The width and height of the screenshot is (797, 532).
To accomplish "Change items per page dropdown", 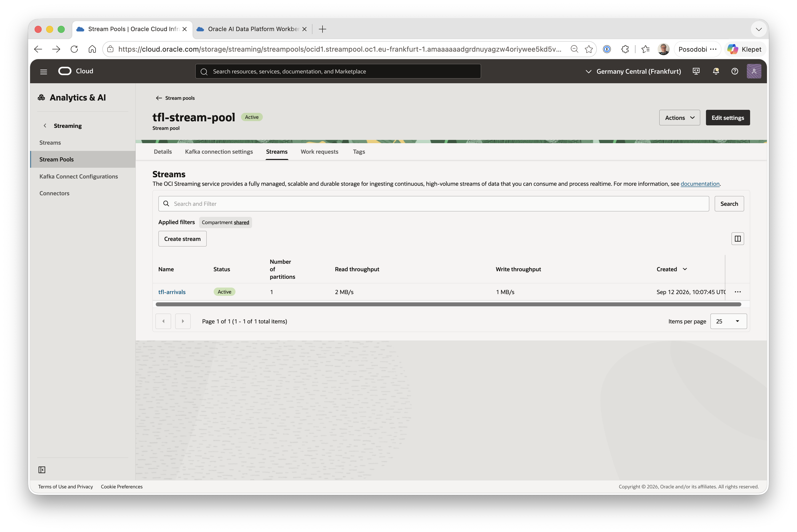I will [728, 321].
